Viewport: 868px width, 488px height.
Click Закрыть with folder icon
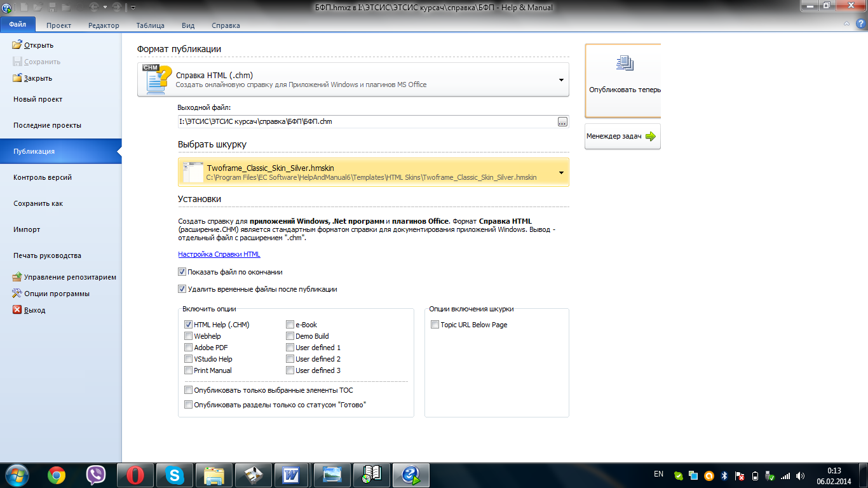(x=32, y=78)
